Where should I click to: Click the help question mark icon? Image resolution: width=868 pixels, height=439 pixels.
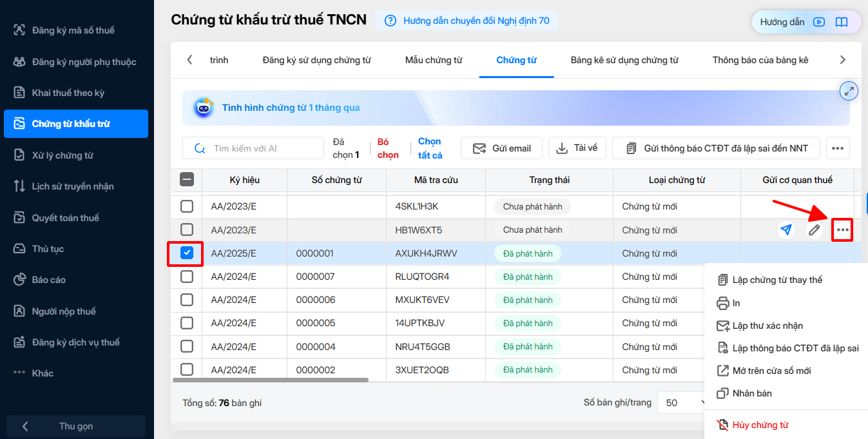tap(390, 21)
